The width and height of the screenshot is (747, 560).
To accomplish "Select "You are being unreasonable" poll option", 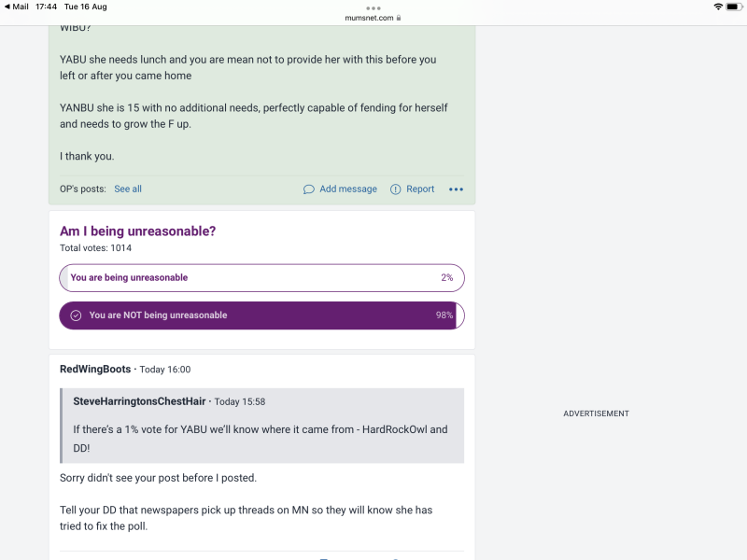I will click(261, 277).
